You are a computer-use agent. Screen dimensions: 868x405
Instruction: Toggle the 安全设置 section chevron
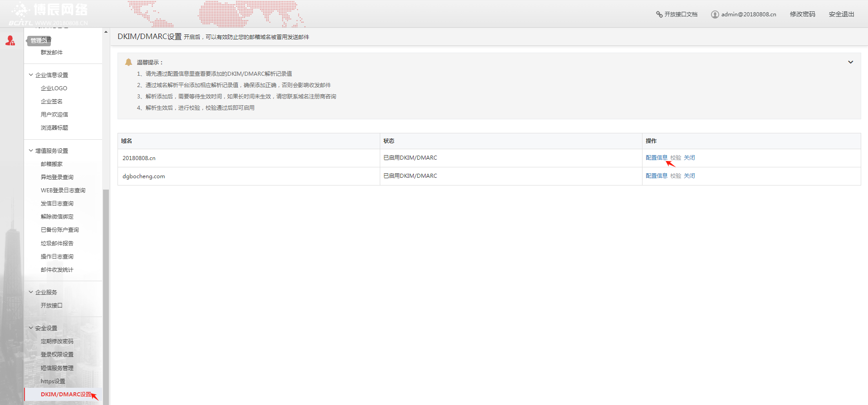click(x=31, y=328)
